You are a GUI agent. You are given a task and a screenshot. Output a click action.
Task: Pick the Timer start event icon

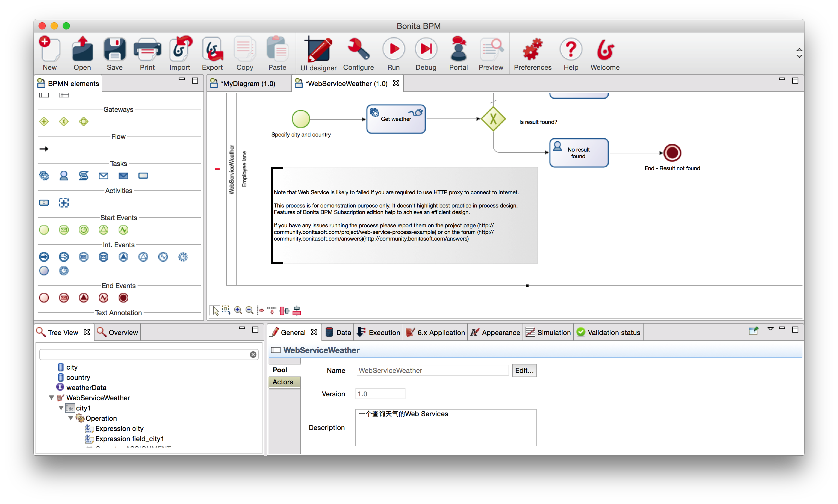[x=84, y=230]
